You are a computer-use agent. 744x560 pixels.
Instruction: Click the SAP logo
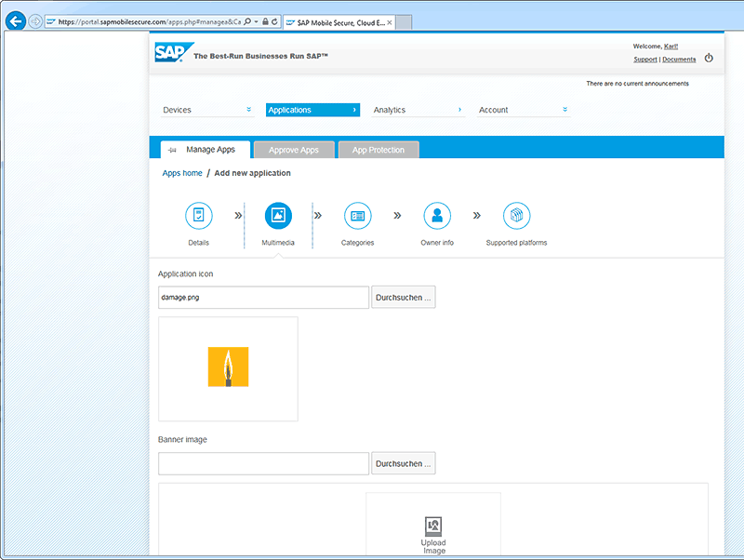pyautogui.click(x=171, y=53)
